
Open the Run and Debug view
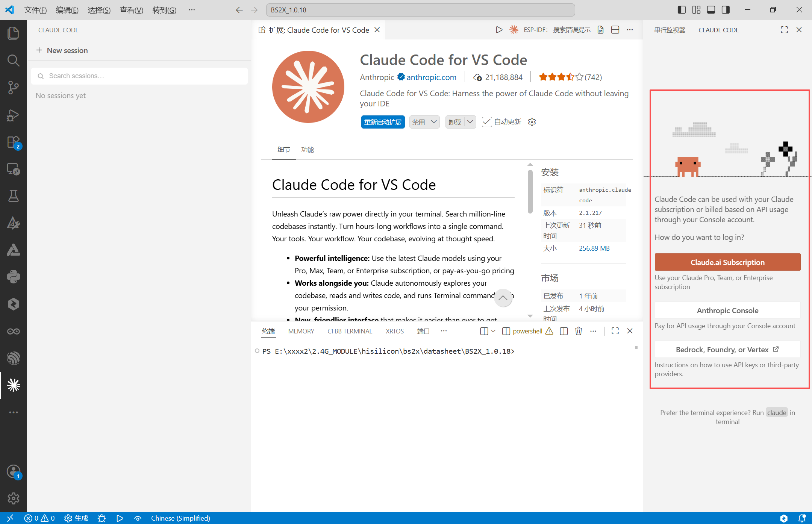pos(14,115)
